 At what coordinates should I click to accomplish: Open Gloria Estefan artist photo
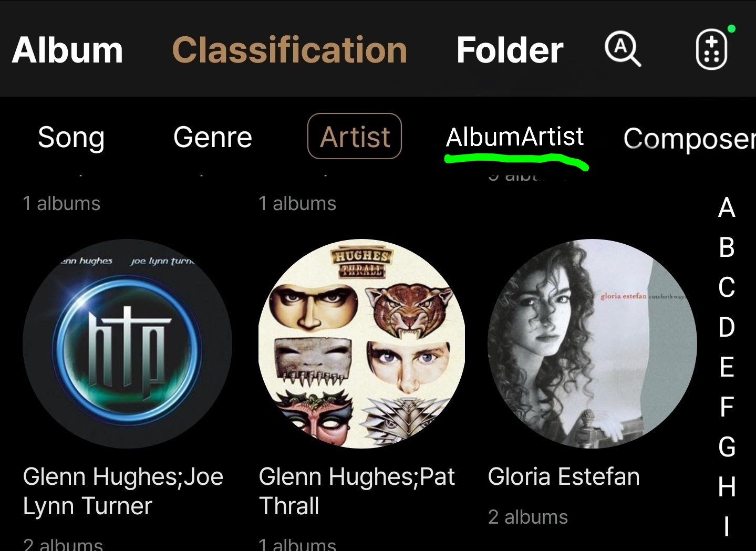[x=592, y=344]
